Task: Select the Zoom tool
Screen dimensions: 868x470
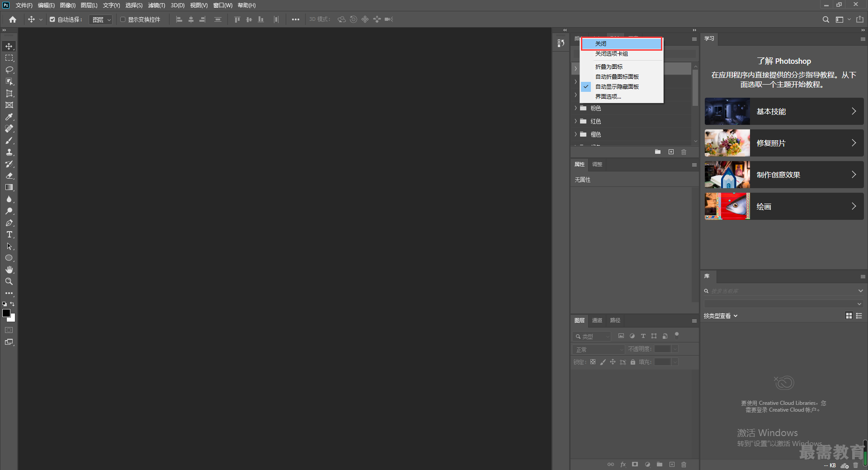Action: 9,281
